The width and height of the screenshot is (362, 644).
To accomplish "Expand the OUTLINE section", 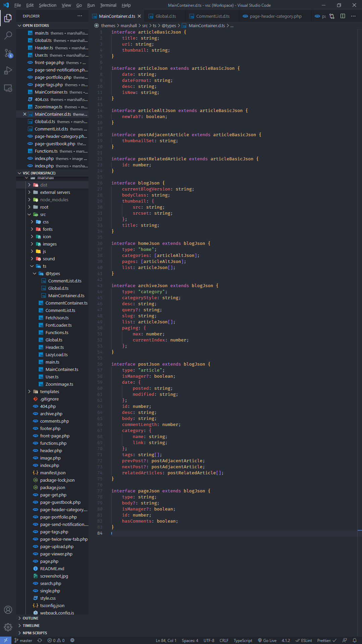I will [x=31, y=618].
